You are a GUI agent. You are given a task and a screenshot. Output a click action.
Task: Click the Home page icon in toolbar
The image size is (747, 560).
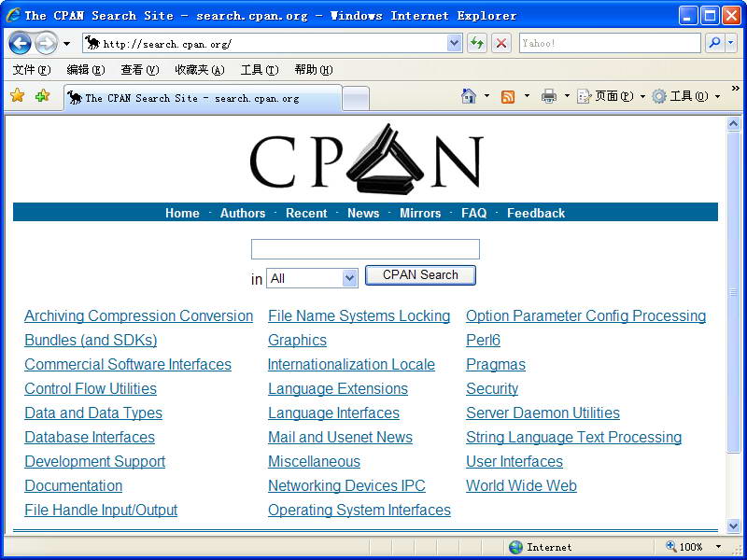tap(469, 96)
